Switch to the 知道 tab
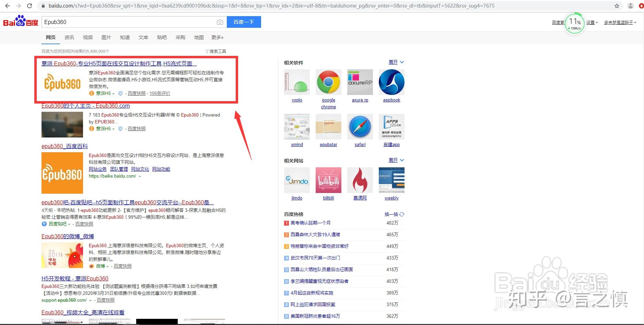 coord(125,37)
